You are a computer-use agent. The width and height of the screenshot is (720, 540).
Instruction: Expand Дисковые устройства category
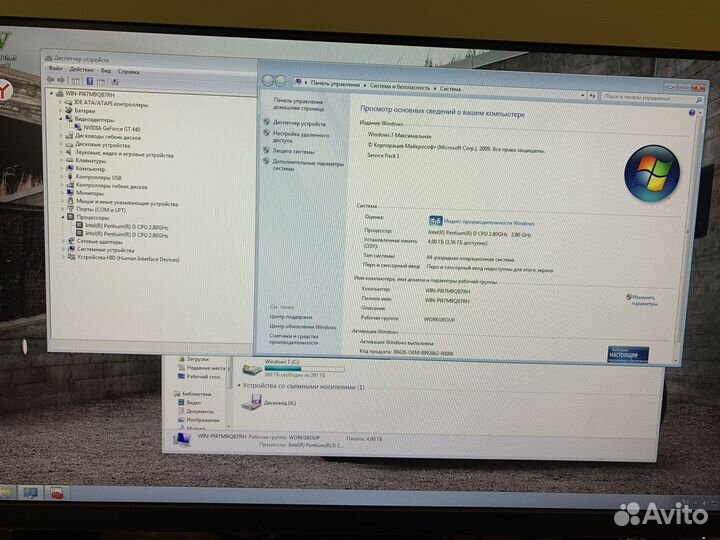61,144
